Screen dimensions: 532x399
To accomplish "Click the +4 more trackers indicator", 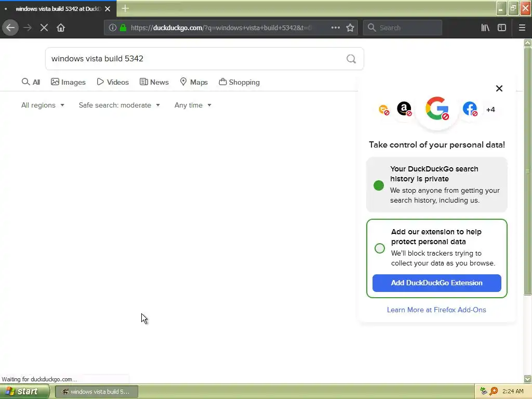I will (490, 110).
